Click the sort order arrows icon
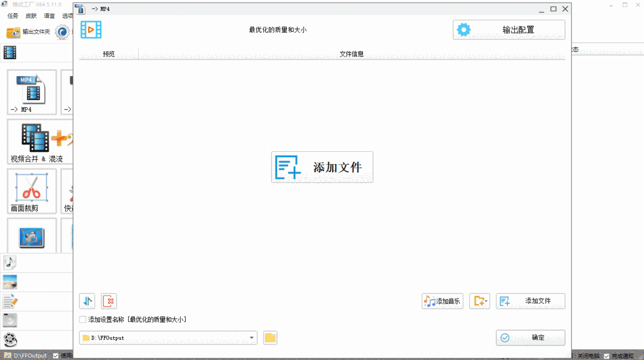644x360 pixels. click(x=87, y=301)
